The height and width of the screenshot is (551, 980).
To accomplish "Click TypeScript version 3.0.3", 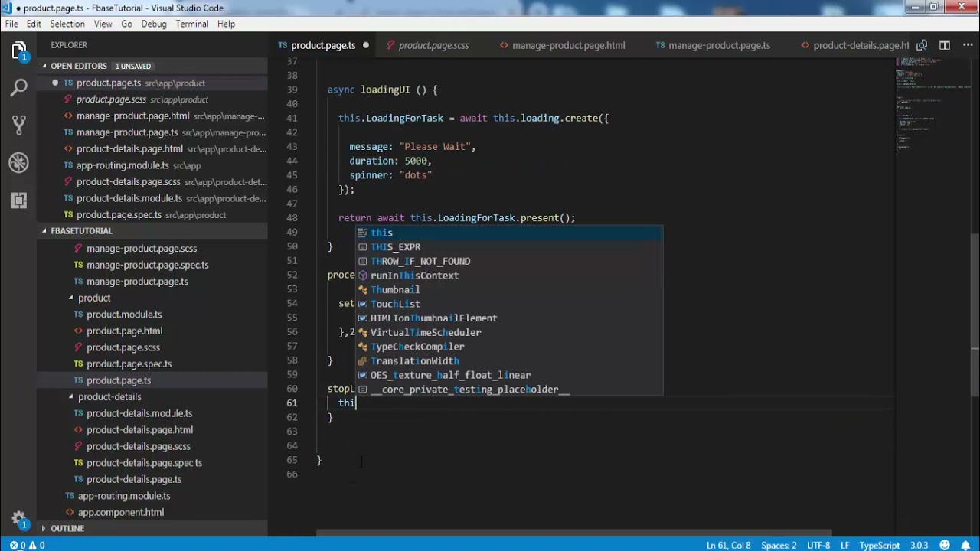I will (919, 546).
